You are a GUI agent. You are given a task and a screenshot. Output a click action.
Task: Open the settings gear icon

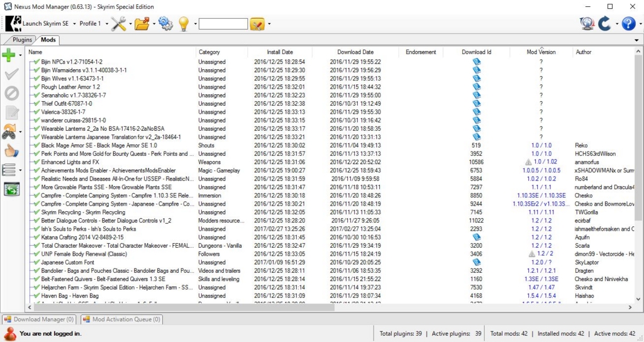pyautogui.click(x=165, y=23)
